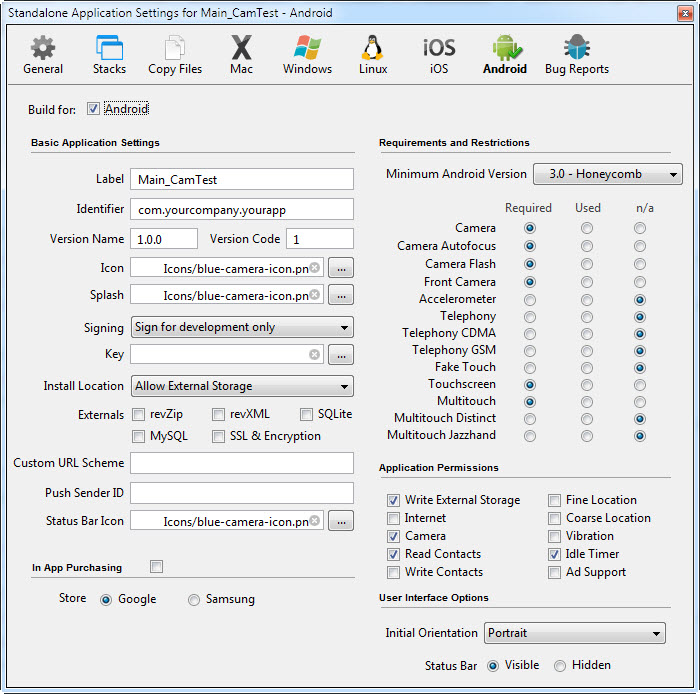
Task: Click the Identifier text field
Action: pyautogui.click(x=242, y=209)
